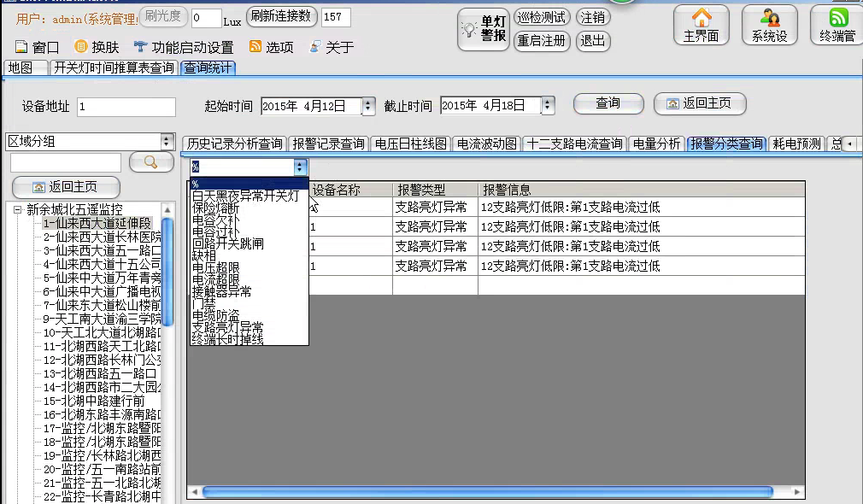Screen dimensions: 863x504
Task: Open the 选项 options menu
Action: pyautogui.click(x=271, y=48)
